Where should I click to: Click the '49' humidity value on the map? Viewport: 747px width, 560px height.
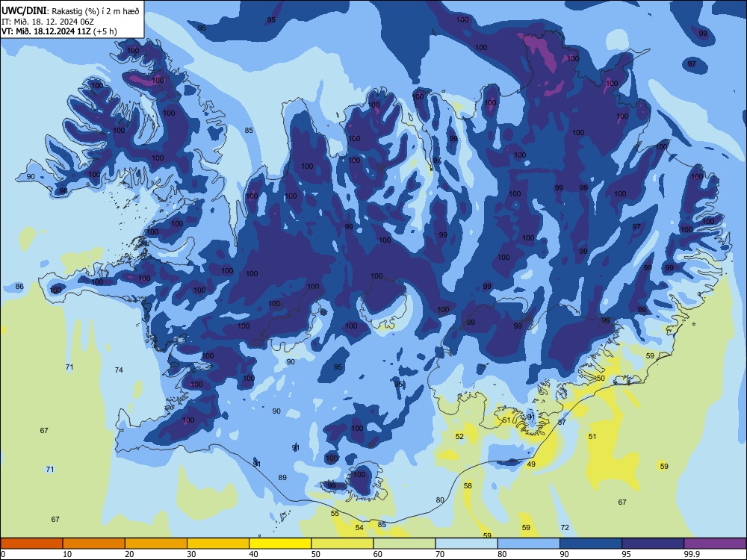(x=531, y=464)
